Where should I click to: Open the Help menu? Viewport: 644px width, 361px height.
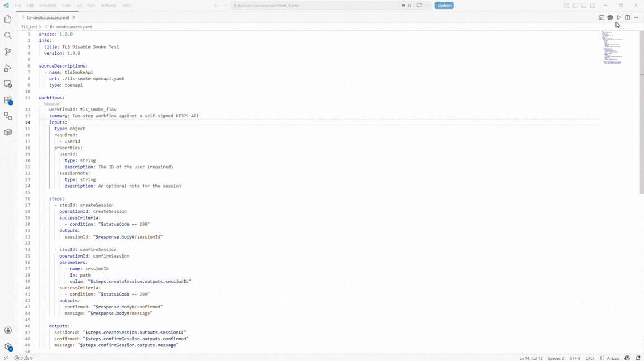[126, 6]
